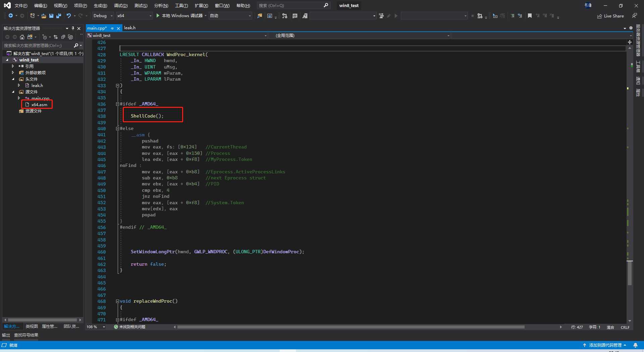Switch to the leak.h editor tab
This screenshot has width=644, height=352.
pos(130,28)
